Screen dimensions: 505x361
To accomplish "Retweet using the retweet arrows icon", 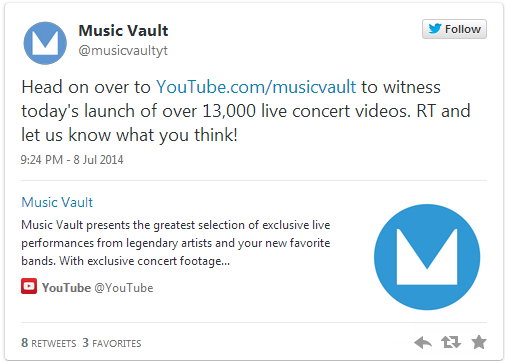I will coord(451,342).
